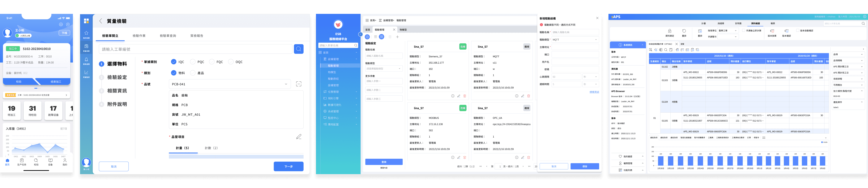Open settings gear in mobile app header
The image size is (868, 188).
tap(61, 24)
